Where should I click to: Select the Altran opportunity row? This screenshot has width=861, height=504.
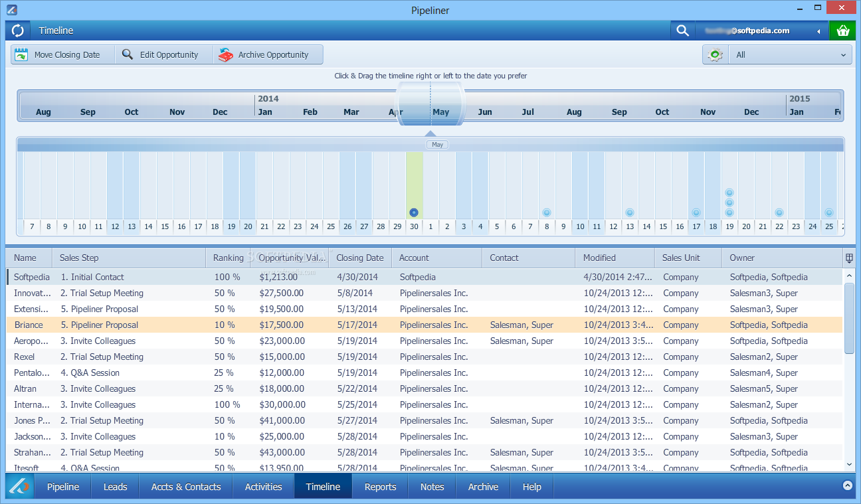coord(425,388)
